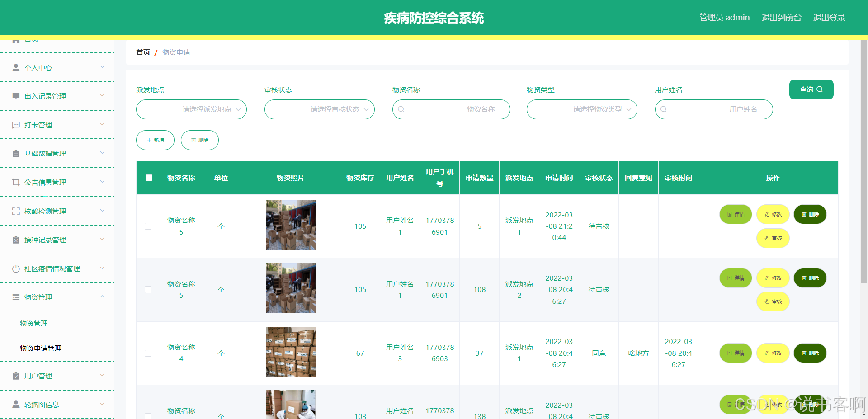Open 社区疫情情况管理 sidebar menu
The height and width of the screenshot is (419, 868).
point(57,268)
